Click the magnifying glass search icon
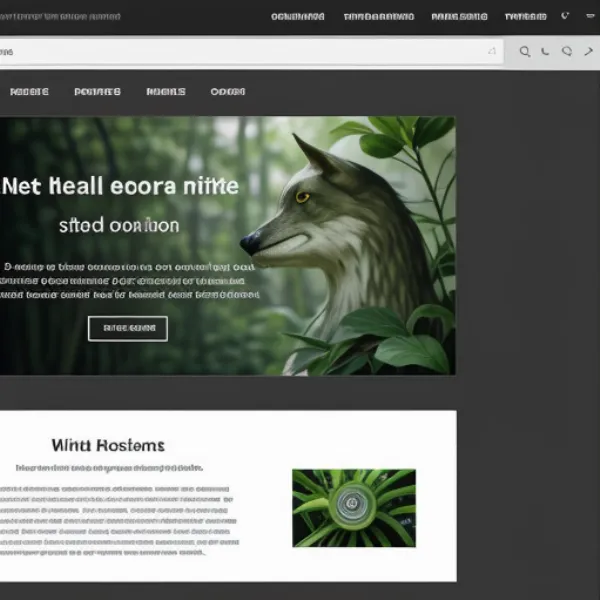 click(x=525, y=52)
